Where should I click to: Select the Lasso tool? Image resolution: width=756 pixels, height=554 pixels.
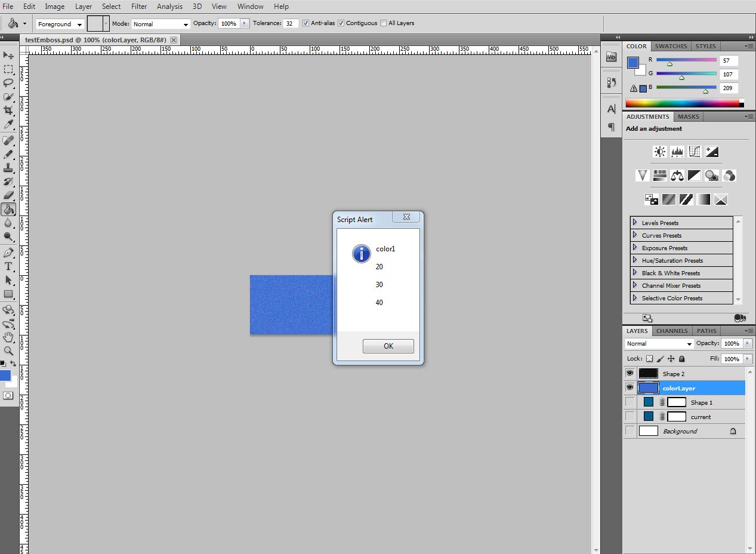[8, 82]
